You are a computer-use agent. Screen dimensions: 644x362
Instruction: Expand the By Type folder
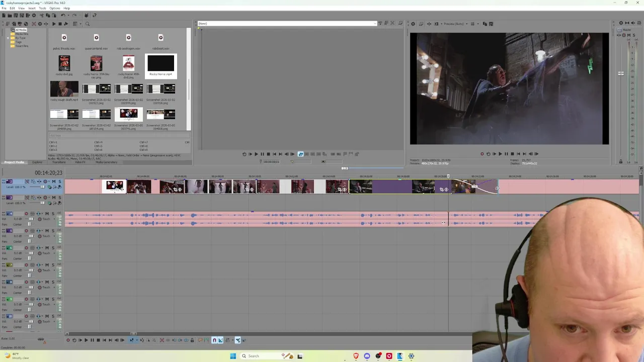9,38
